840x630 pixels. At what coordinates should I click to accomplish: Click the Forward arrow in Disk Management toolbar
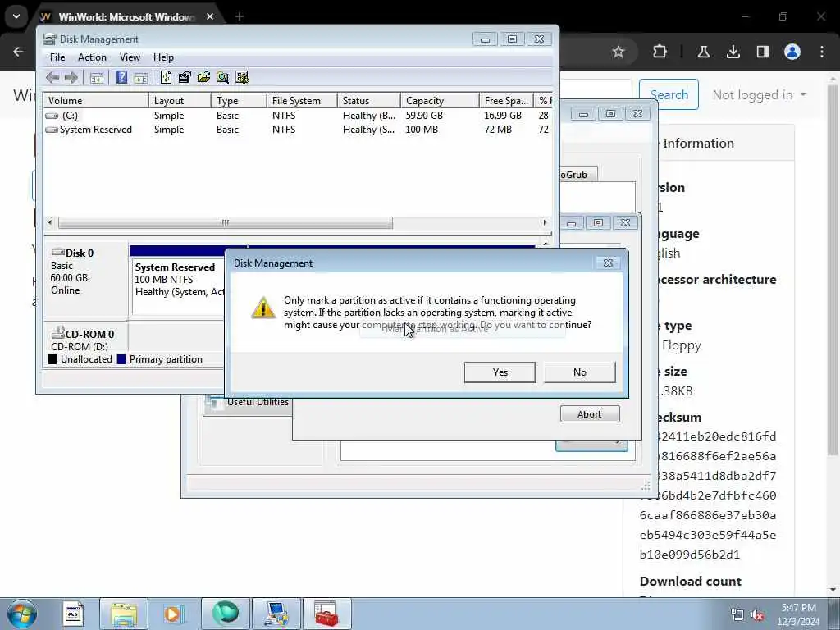(71, 78)
